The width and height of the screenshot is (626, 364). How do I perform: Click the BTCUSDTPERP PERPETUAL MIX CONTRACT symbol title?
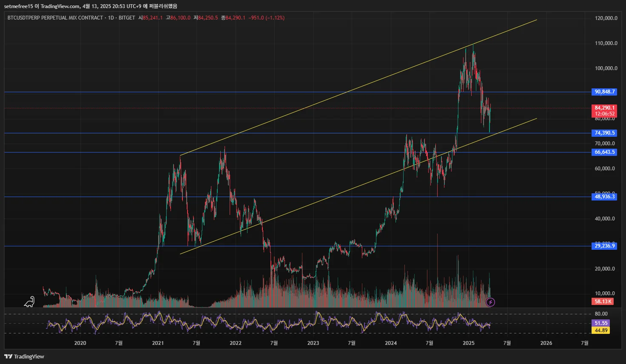(55, 18)
